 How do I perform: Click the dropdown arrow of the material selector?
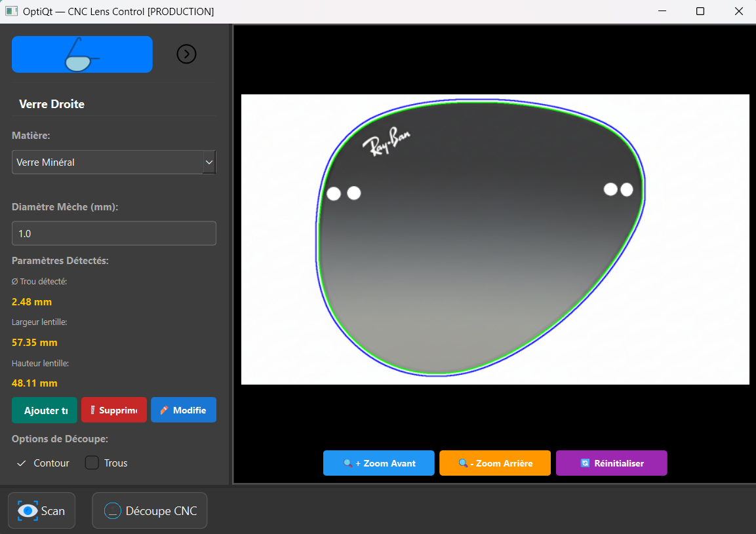tap(209, 162)
